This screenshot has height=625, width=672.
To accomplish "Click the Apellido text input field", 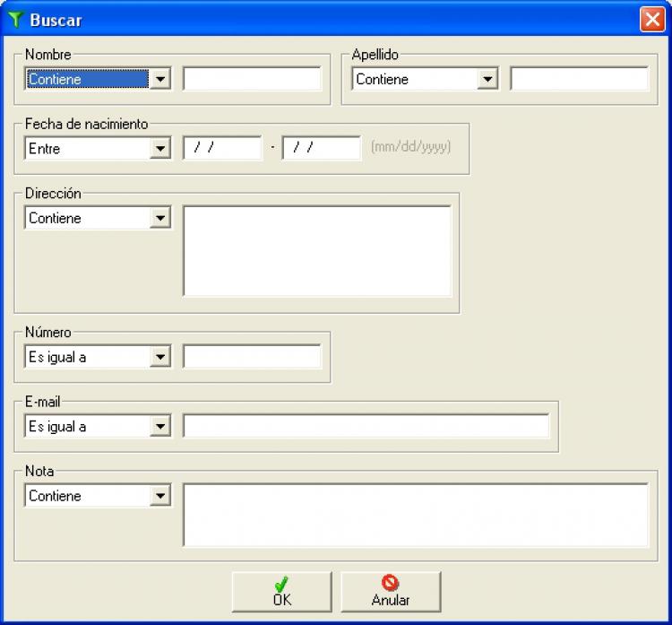I will (580, 79).
